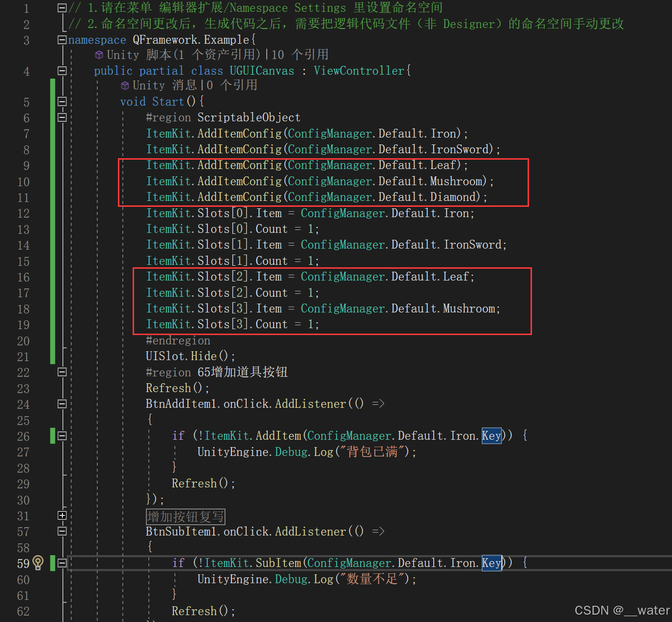Open the lightbulb quick actions icon
The height and width of the screenshot is (622, 672).
[38, 563]
